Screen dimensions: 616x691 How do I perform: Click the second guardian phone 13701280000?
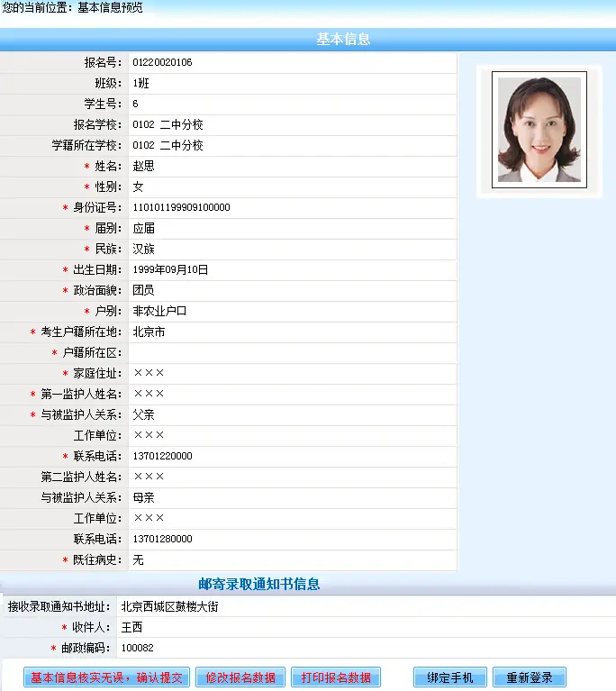163,539
